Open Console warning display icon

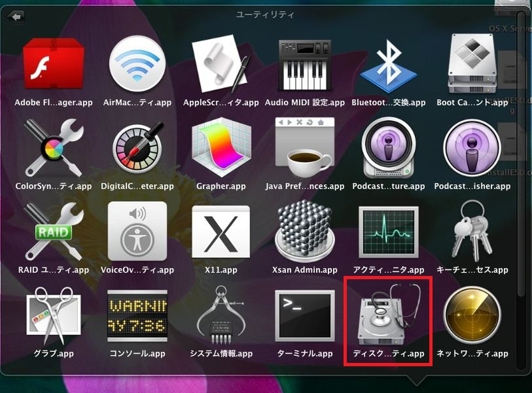(138, 316)
